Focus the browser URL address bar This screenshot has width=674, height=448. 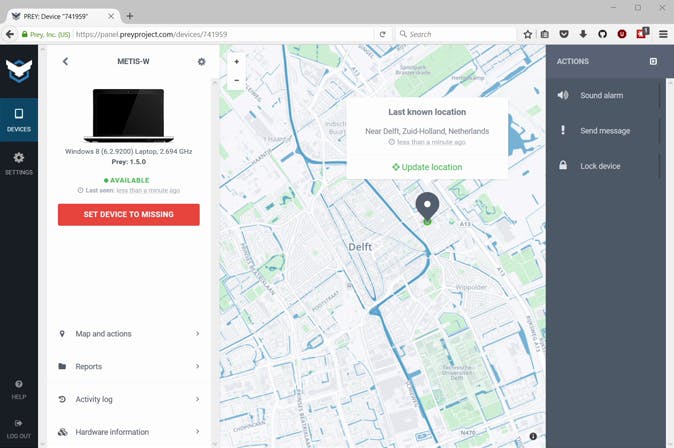point(224,34)
